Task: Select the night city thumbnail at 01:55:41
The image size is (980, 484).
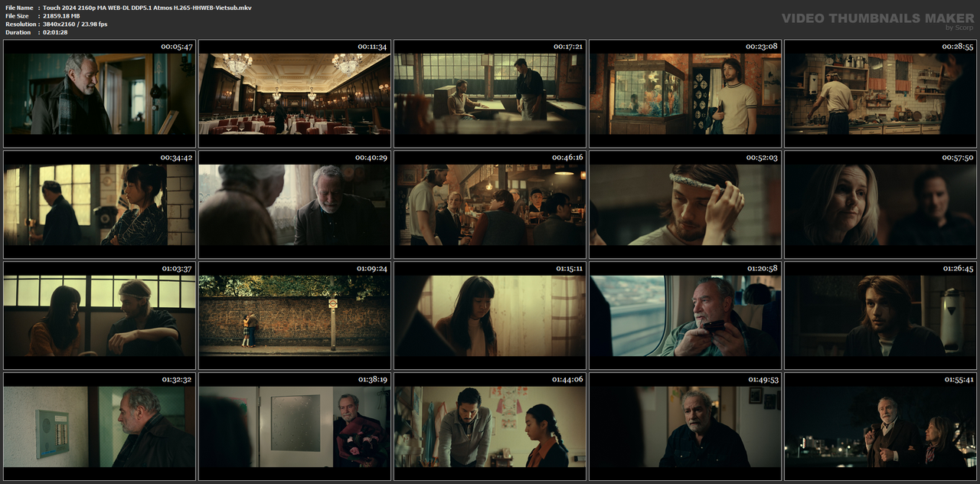Action: coord(880,427)
